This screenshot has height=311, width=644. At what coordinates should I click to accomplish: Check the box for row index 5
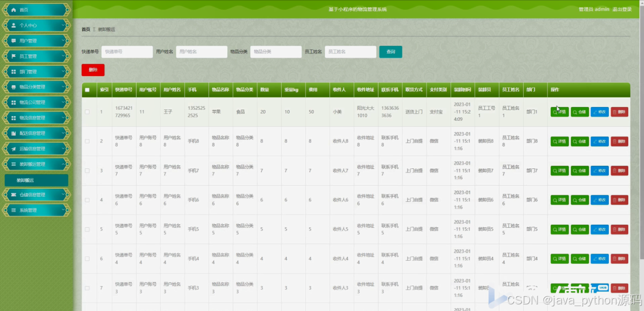pos(87,229)
